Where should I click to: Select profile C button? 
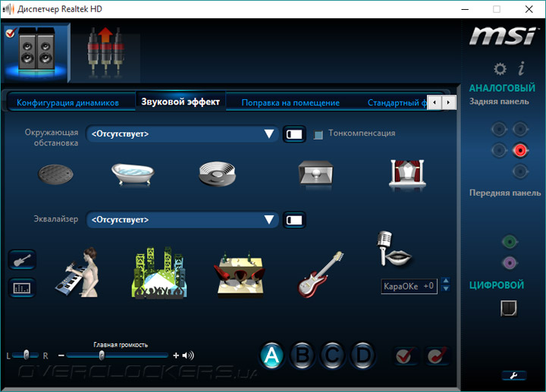(333, 356)
